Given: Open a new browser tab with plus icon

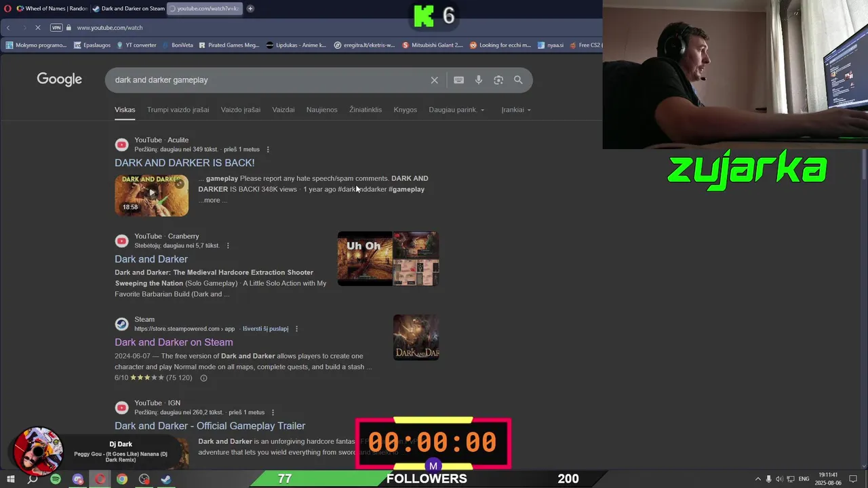Looking at the screenshot, I should (x=250, y=9).
